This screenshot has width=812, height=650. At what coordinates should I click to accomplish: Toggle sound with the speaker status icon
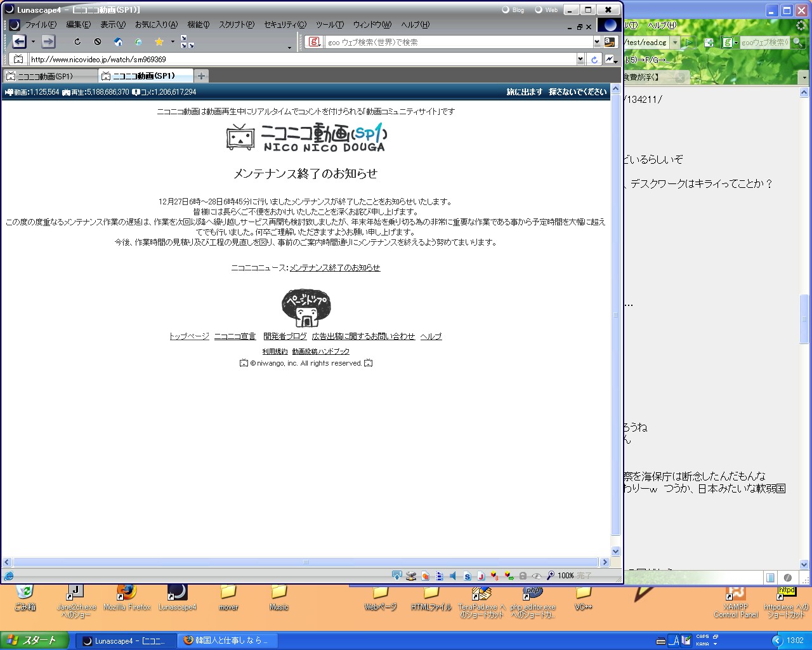click(x=453, y=576)
